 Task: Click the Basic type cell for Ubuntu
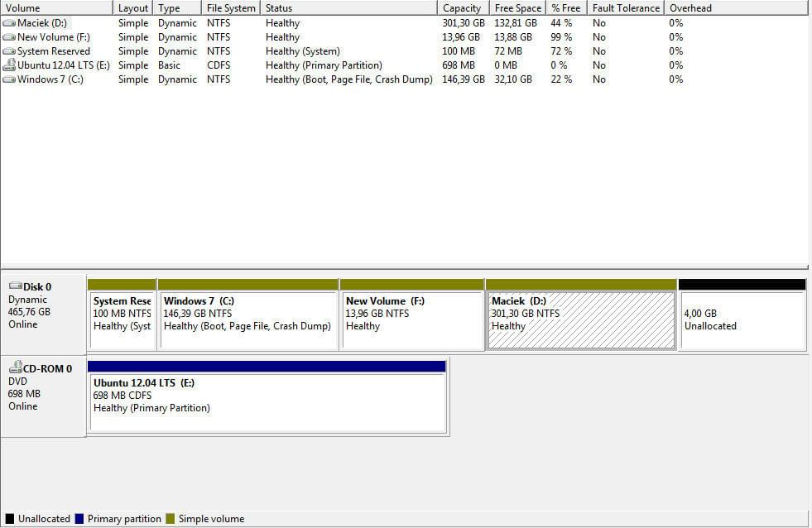pyautogui.click(x=170, y=65)
